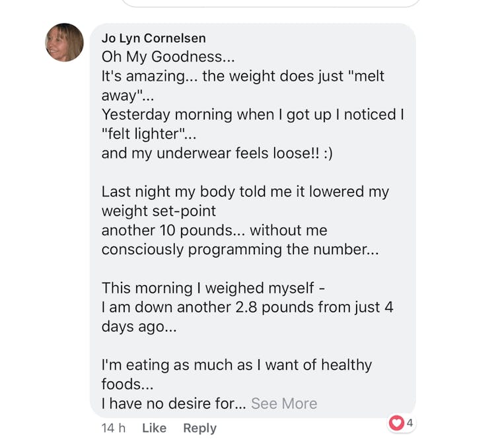Screen dimensions: 504x443
Task: Click the line mentioning "melt away"
Action: point(242,76)
